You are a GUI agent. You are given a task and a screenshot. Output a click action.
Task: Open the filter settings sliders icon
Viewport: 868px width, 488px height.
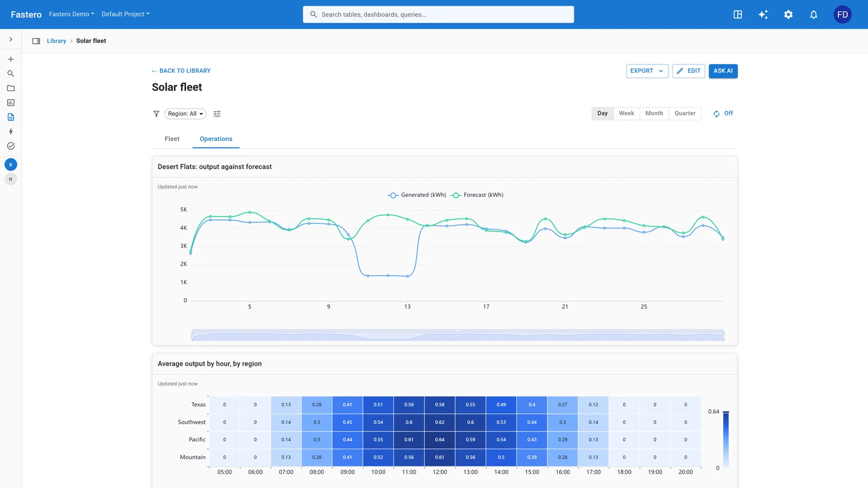pos(217,114)
